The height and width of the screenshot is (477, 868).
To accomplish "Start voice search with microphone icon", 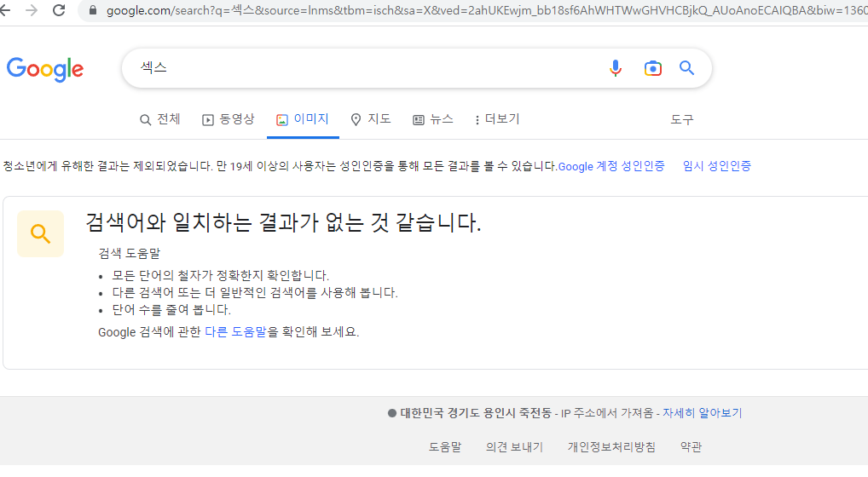I will pos(616,68).
